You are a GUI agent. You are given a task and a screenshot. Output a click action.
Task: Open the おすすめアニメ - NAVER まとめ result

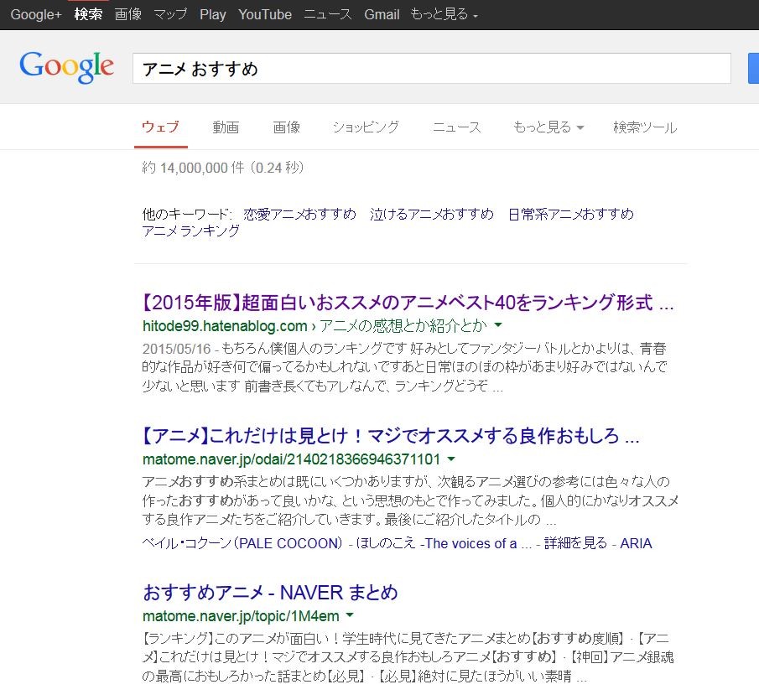coord(270,593)
